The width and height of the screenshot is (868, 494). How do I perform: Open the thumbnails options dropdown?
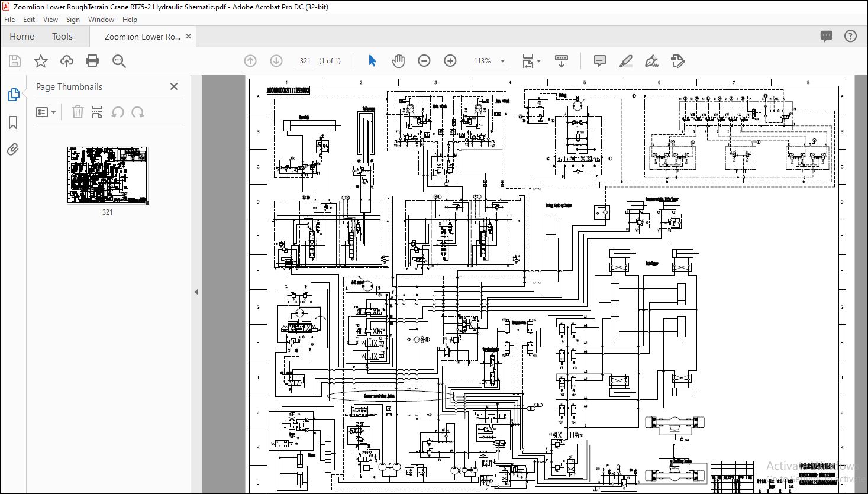[46, 112]
